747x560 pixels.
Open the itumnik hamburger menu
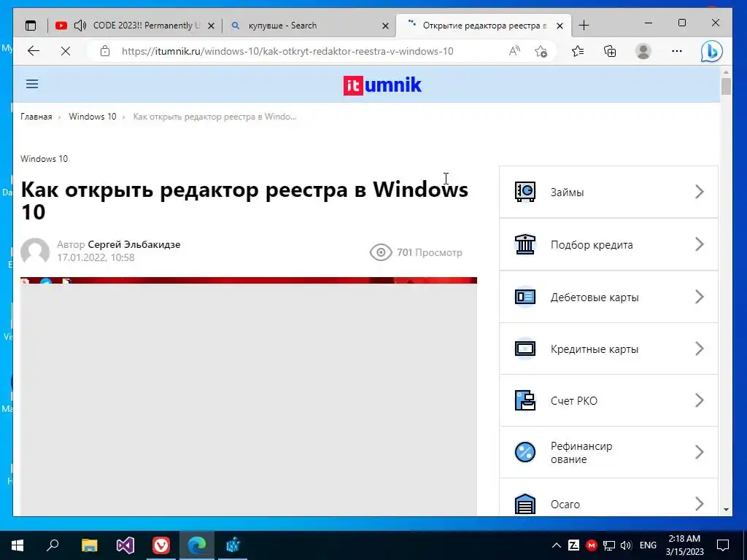click(x=32, y=84)
